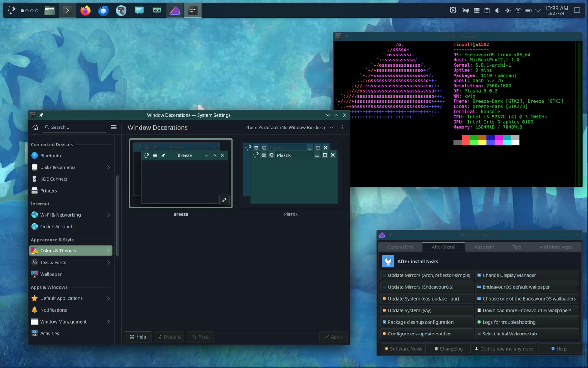Open Thunderbird from the top panel

click(x=103, y=11)
